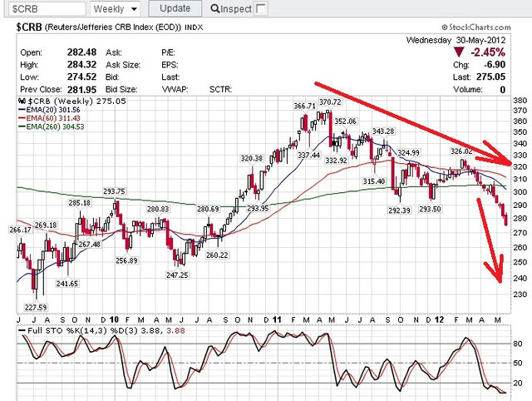This screenshot has height=401, width=532.
Task: Click the 10 year marker on time axis
Action: [x=115, y=319]
